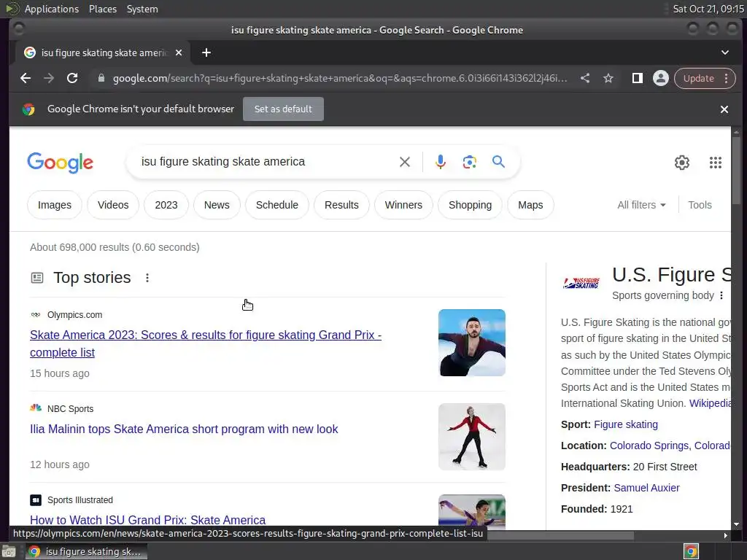The image size is (747, 560).
Task: Expand the tab search dropdown arrow
Action: pos(725,52)
